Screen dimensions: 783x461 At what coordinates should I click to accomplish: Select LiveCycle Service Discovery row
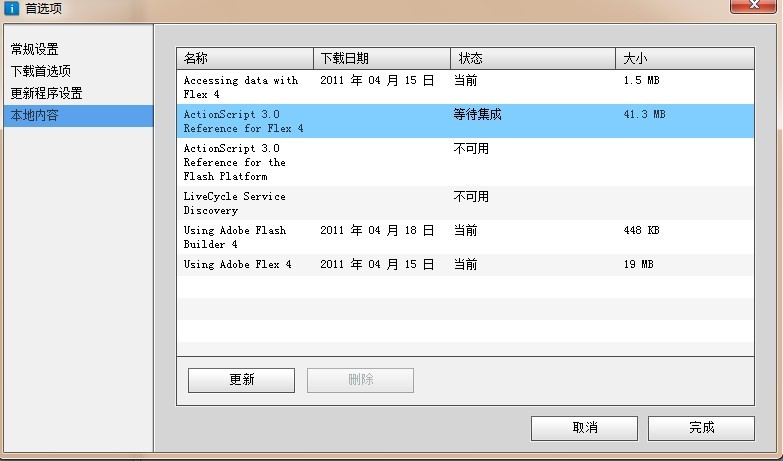[x=465, y=203]
